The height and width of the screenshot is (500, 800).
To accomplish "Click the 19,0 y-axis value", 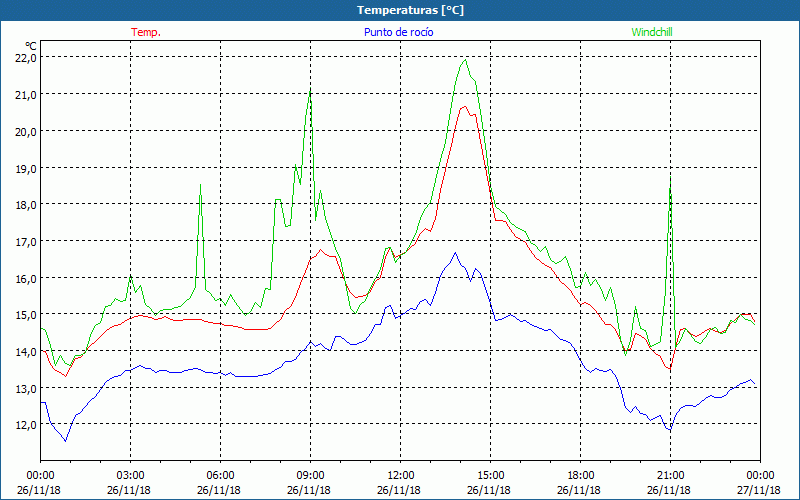I will coord(26,168).
